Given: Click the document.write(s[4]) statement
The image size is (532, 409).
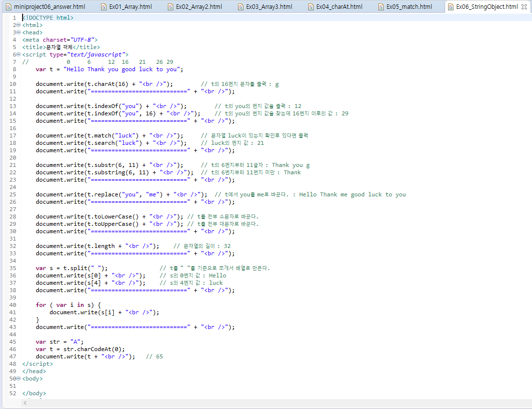Looking at the screenshot, I should pos(91,283).
